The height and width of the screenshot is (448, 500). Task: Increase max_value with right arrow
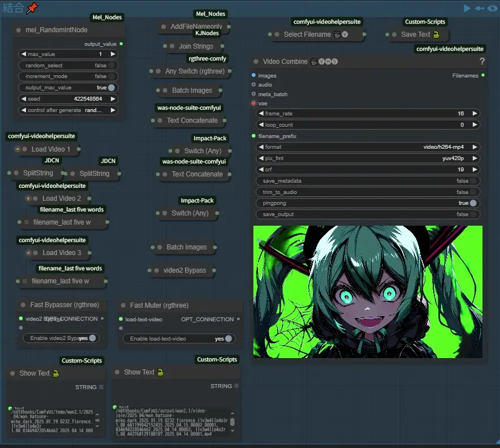tap(113, 54)
